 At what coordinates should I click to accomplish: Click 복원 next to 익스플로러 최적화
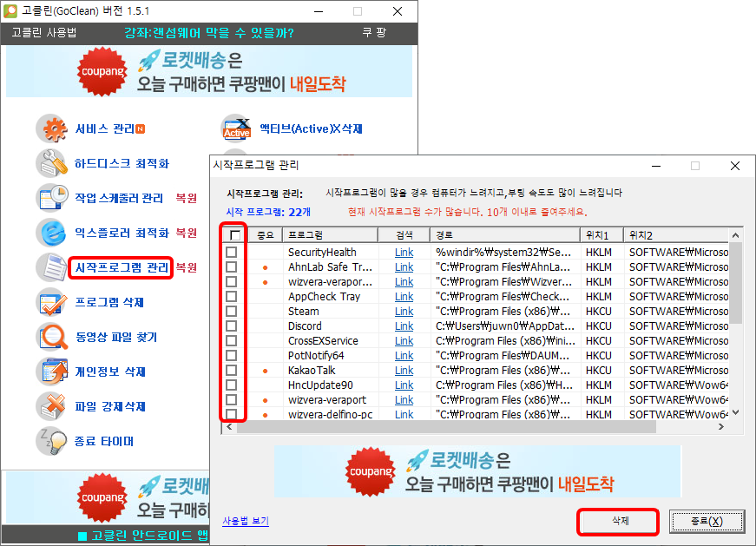coord(186,233)
